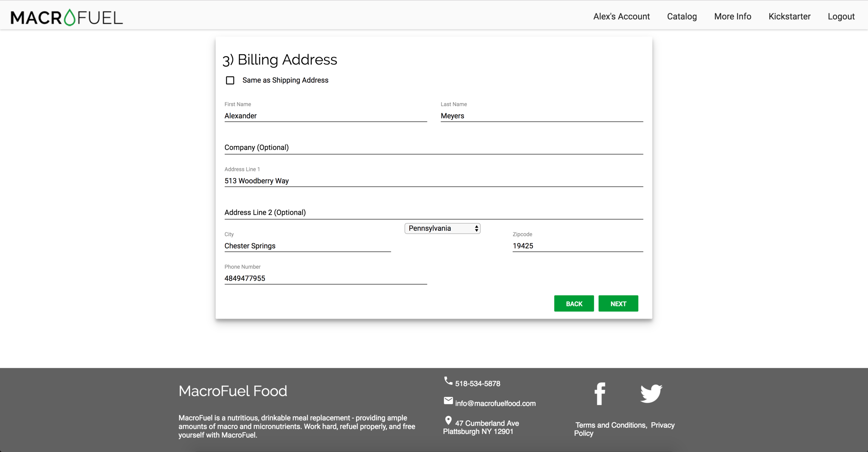Screen dimensions: 868x452
Task: Click Address Line 2 (Optional) field
Action: pyautogui.click(x=434, y=213)
